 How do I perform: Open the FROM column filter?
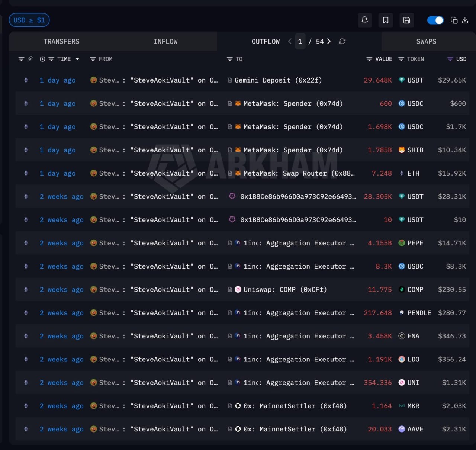(x=93, y=59)
